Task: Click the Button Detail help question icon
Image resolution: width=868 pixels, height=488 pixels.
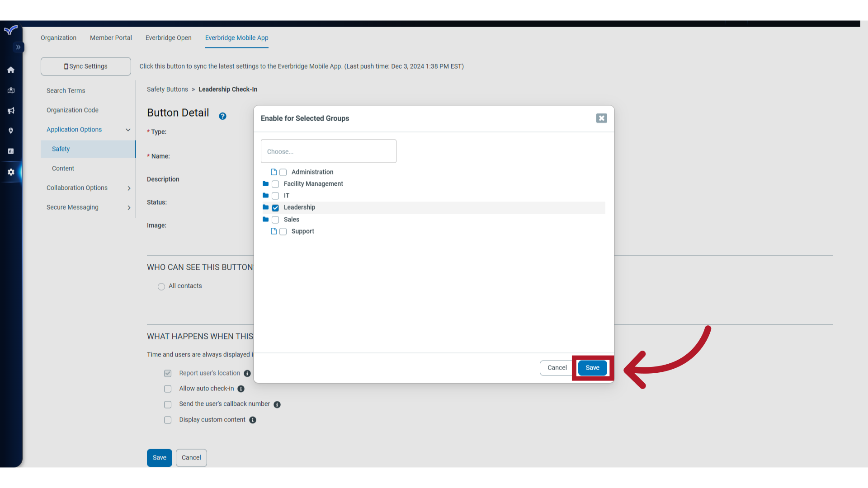Action: (222, 116)
